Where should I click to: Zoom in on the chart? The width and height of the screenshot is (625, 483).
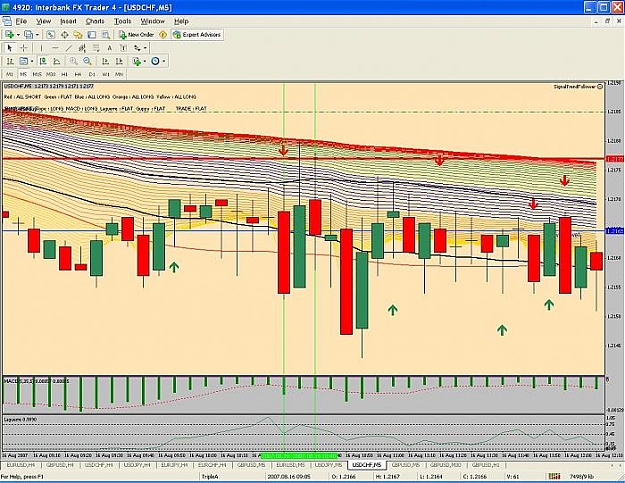73,61
